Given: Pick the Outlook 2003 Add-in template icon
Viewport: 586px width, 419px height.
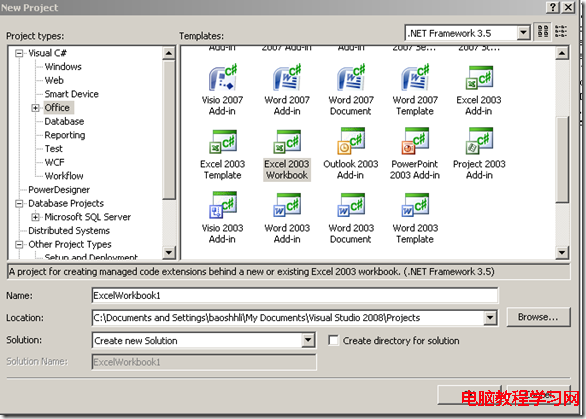Looking at the screenshot, I should point(351,141).
